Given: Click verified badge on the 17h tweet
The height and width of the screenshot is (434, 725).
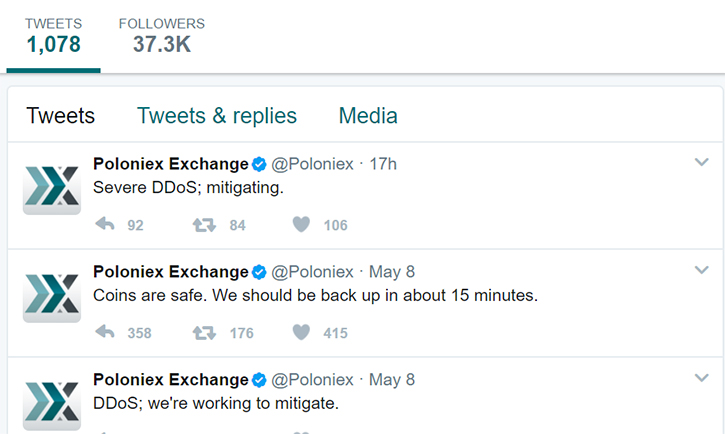Looking at the screenshot, I should point(259,164).
